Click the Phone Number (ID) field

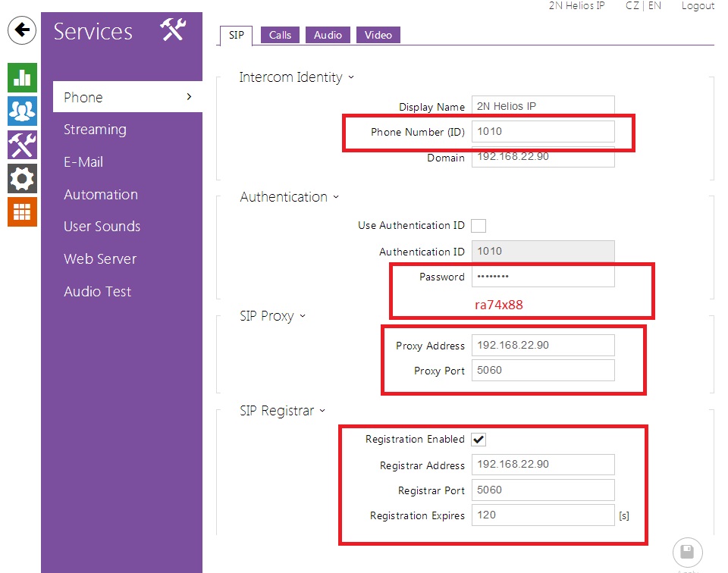coord(542,132)
